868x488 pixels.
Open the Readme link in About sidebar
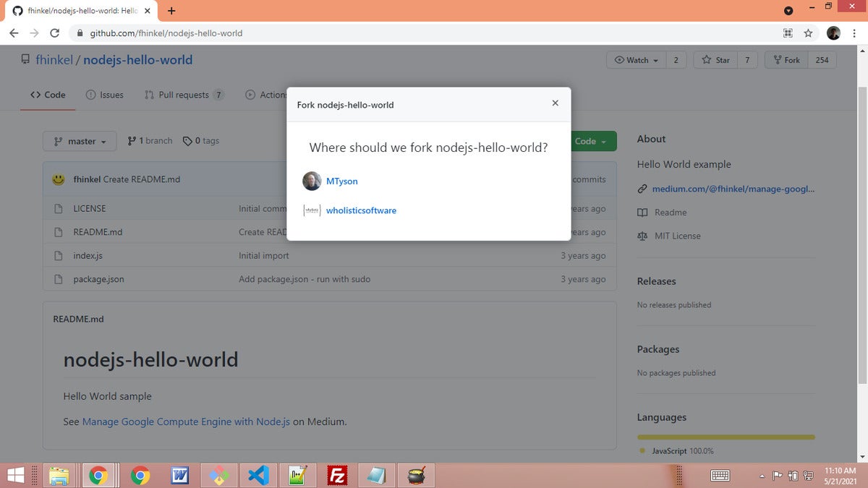pyautogui.click(x=662, y=213)
